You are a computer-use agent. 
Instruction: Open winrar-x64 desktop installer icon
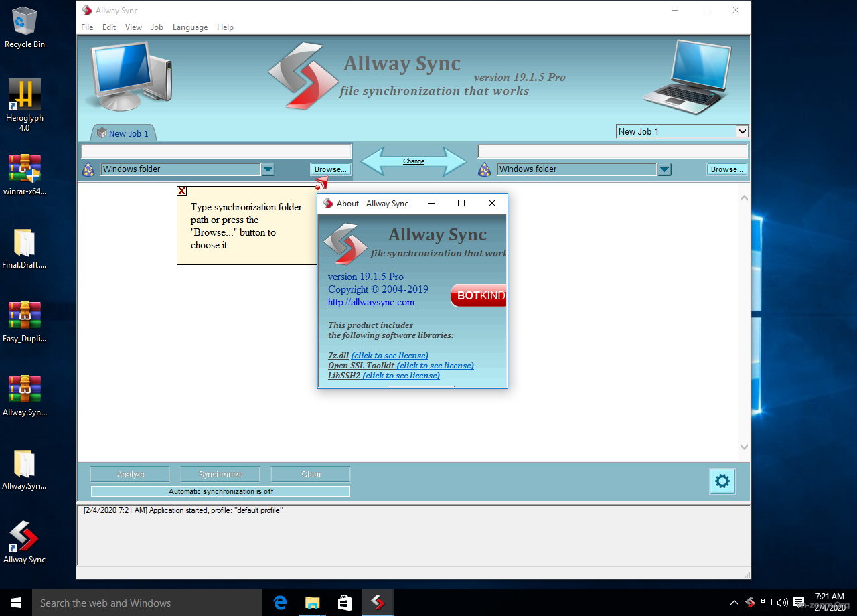[x=25, y=175]
